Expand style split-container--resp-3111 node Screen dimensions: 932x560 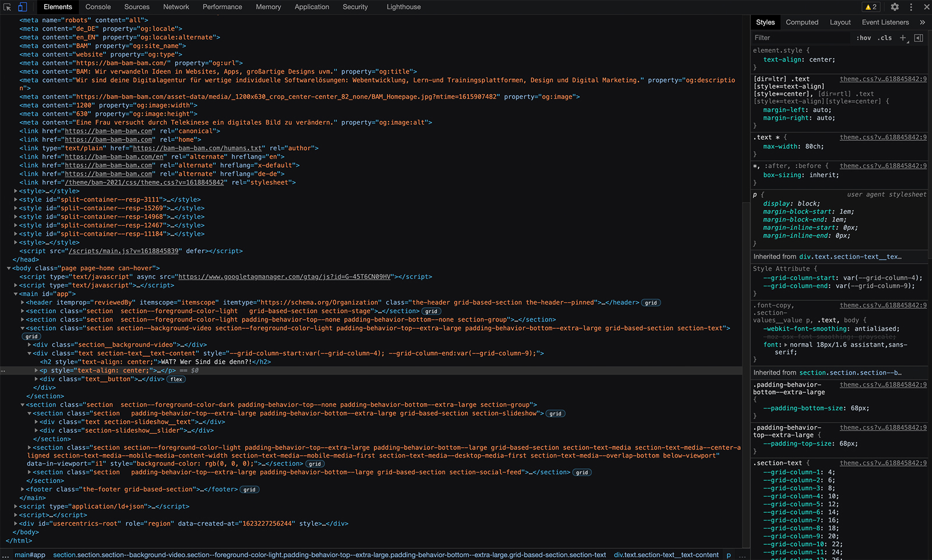pyautogui.click(x=16, y=200)
